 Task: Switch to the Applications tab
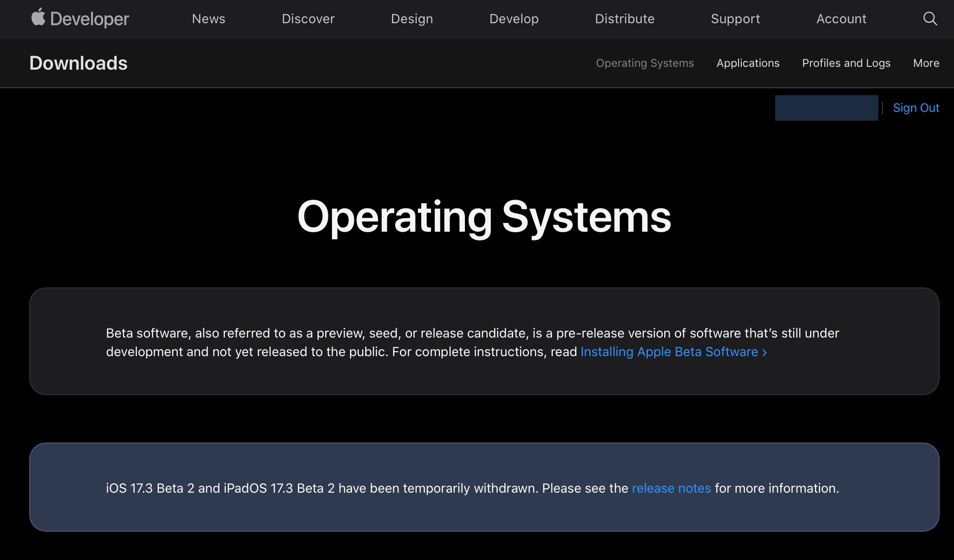coord(748,63)
